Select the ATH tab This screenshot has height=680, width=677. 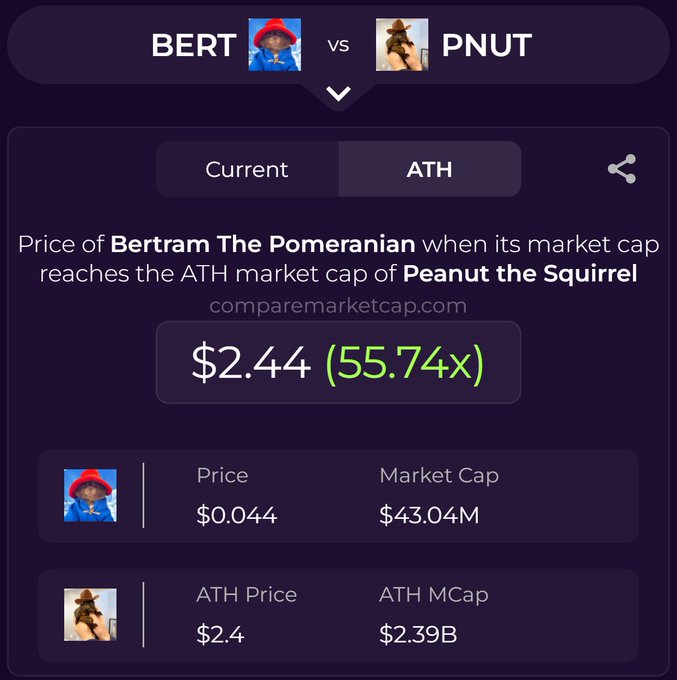click(429, 169)
